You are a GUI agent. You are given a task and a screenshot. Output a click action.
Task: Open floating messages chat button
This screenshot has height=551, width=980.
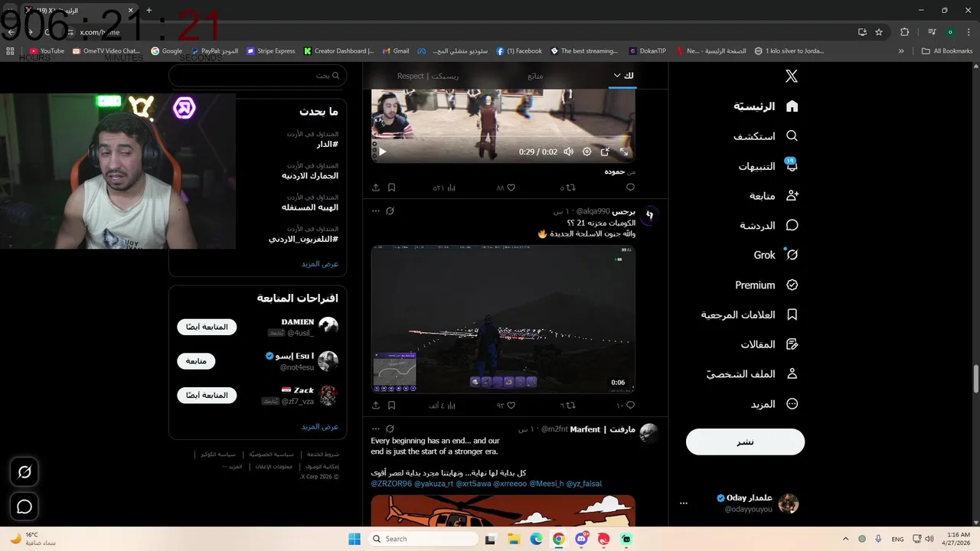click(24, 507)
